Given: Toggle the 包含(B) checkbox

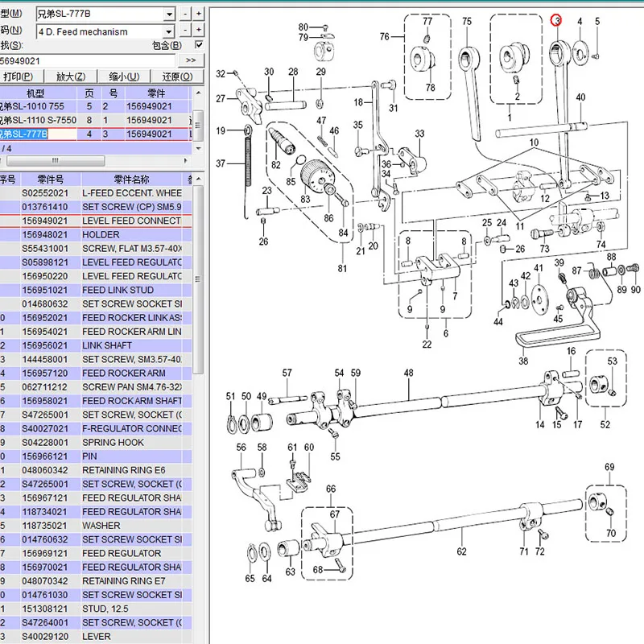Looking at the screenshot, I should (x=199, y=45).
